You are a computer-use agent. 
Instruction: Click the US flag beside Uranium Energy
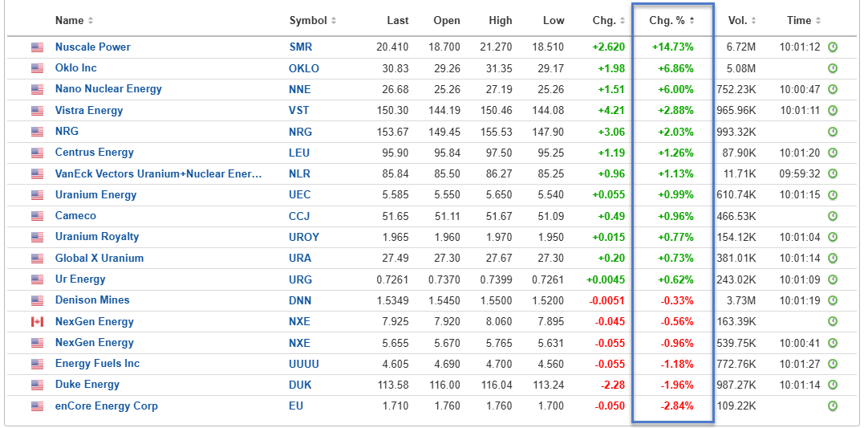pos(37,194)
